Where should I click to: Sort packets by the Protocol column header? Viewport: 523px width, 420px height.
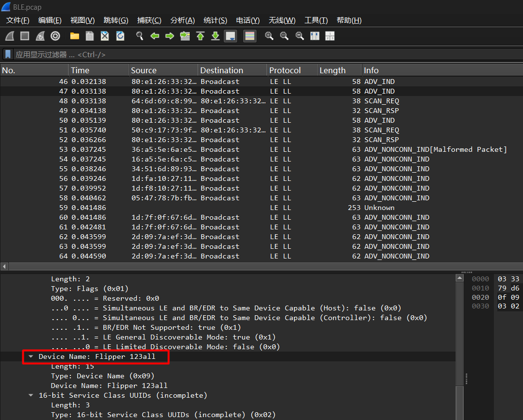[x=285, y=70]
